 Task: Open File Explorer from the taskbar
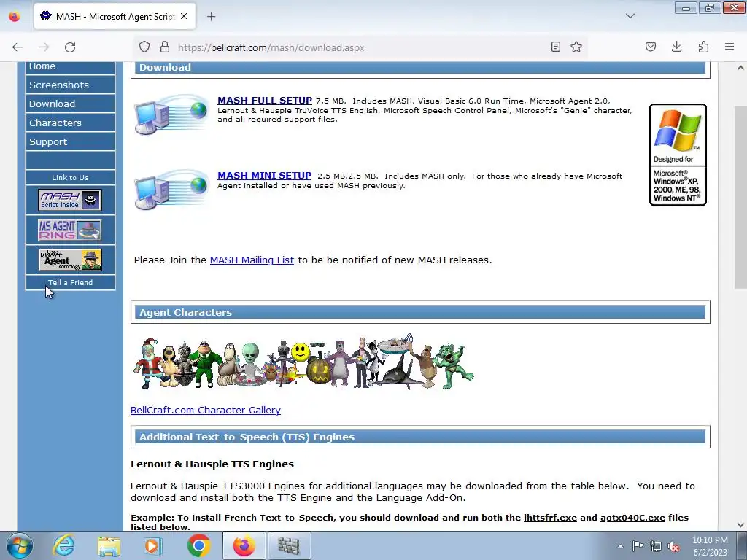(109, 545)
